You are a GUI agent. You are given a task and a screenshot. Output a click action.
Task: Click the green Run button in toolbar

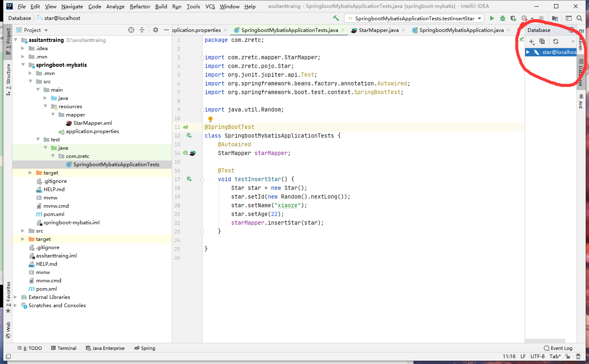[492, 18]
